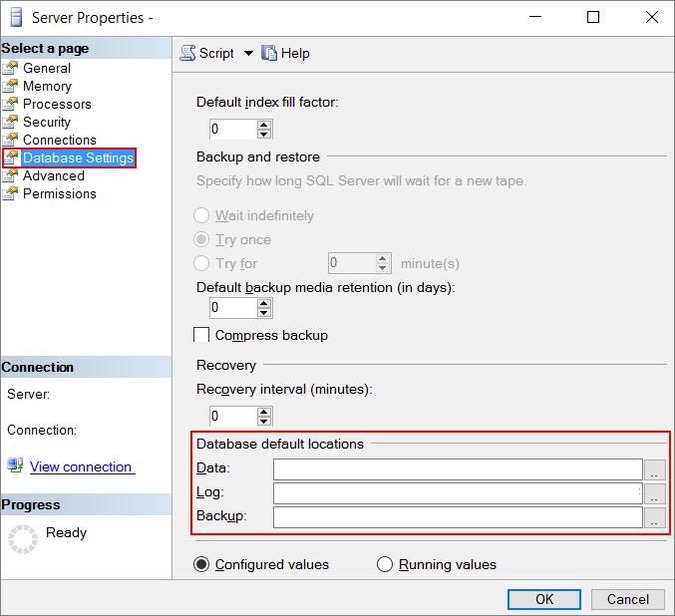The width and height of the screenshot is (675, 616).
Task: Open the Advanced page
Action: pos(54,176)
